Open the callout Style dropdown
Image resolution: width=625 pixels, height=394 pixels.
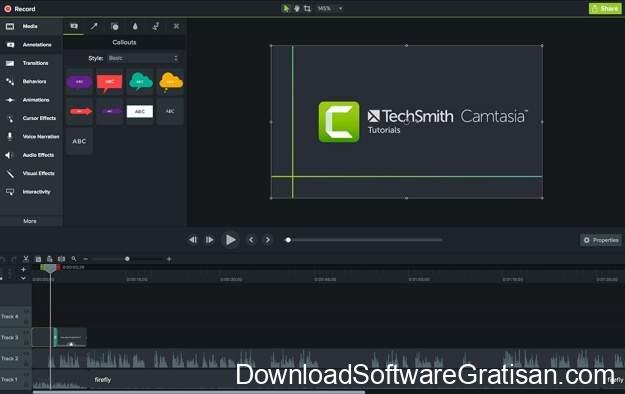point(143,58)
